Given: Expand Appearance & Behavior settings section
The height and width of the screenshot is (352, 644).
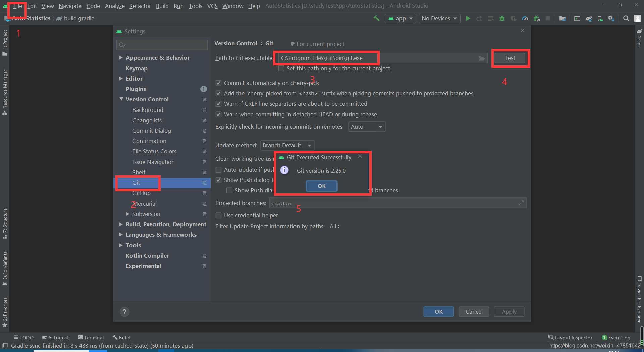Looking at the screenshot, I should pos(121,58).
